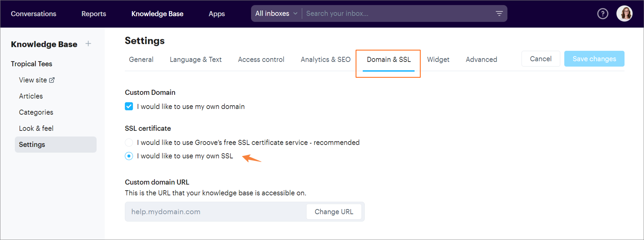Open the Analytics & SEO tab
The image size is (644, 240).
click(x=325, y=59)
